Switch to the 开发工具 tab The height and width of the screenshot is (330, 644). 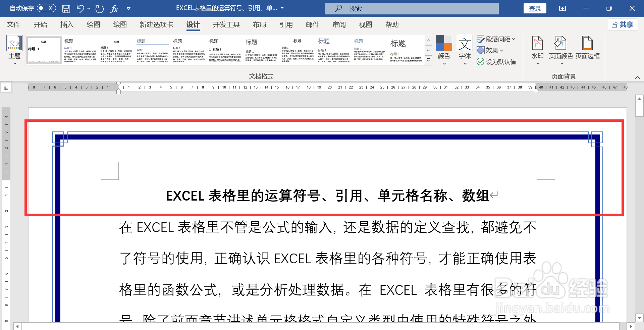pos(226,24)
